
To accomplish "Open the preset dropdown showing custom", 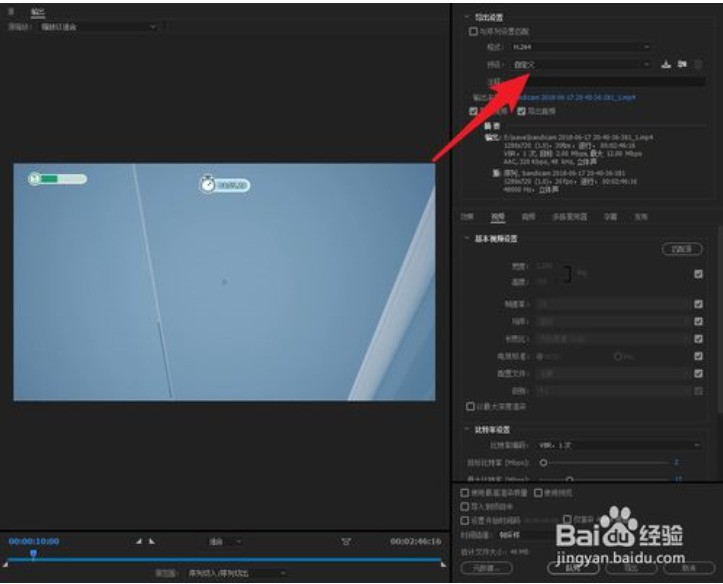I will [580, 64].
